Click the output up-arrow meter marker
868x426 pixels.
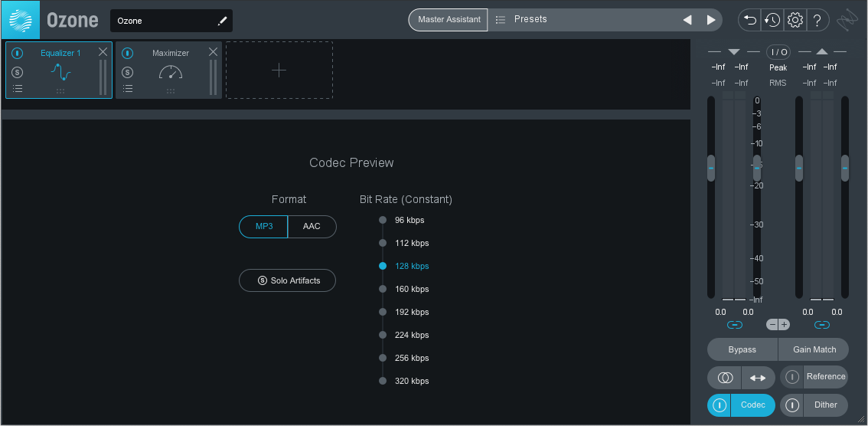[822, 52]
